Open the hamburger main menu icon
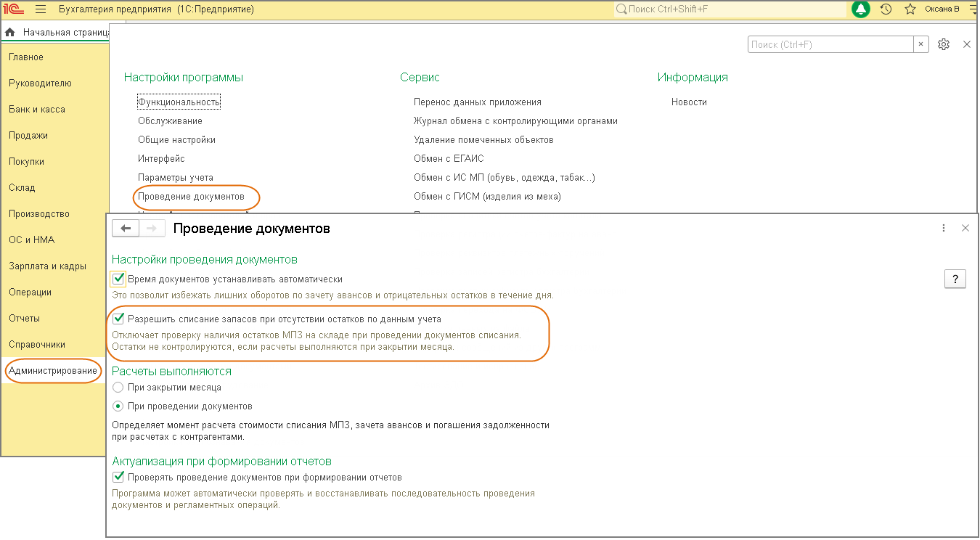Viewport: 980px width, 540px height. click(41, 9)
